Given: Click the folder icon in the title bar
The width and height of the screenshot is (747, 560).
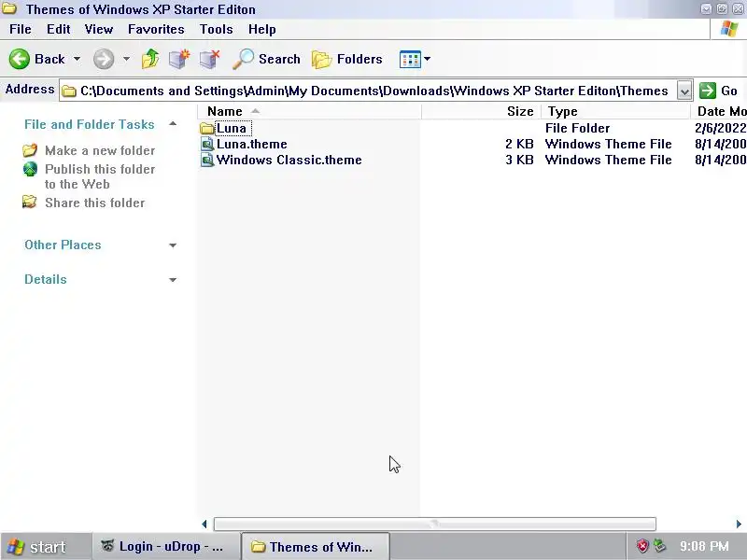Looking at the screenshot, I should (x=9, y=8).
